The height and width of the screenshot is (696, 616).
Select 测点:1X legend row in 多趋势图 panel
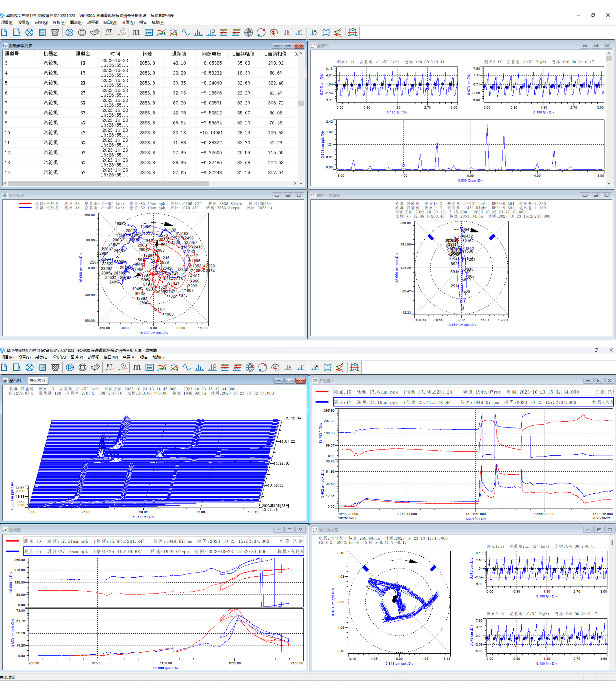click(473, 392)
